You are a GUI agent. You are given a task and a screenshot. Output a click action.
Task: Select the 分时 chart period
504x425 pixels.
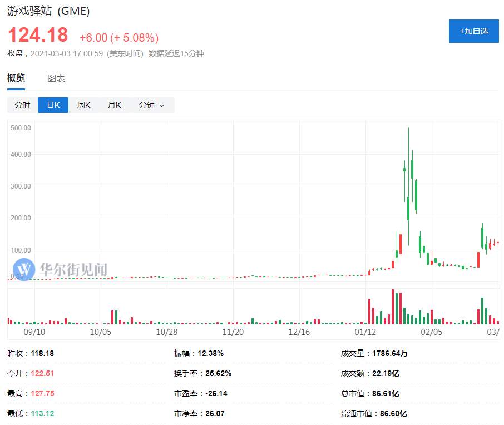pos(22,105)
